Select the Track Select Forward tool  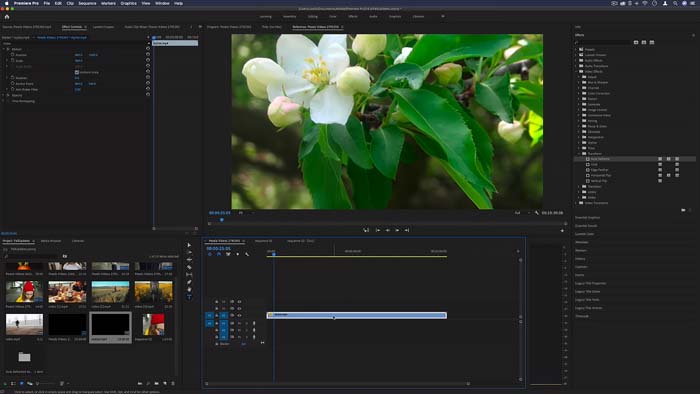pyautogui.click(x=189, y=252)
